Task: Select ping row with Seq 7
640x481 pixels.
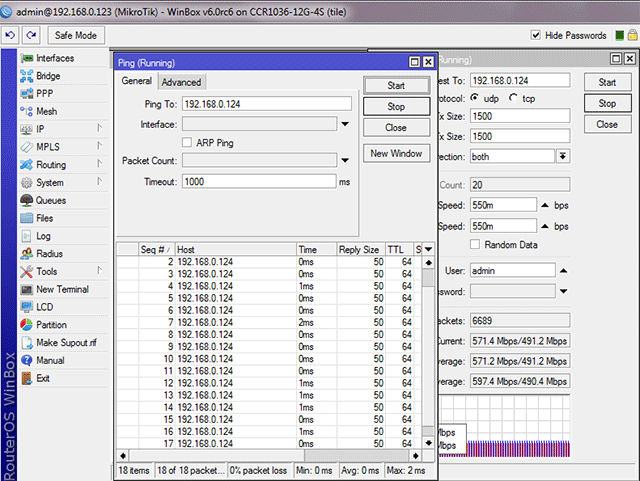Action: (x=269, y=323)
